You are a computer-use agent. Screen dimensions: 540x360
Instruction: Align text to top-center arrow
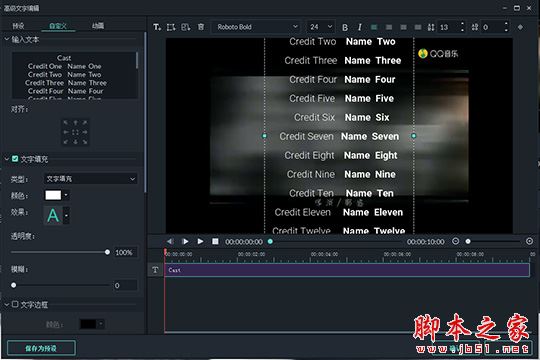(75, 122)
